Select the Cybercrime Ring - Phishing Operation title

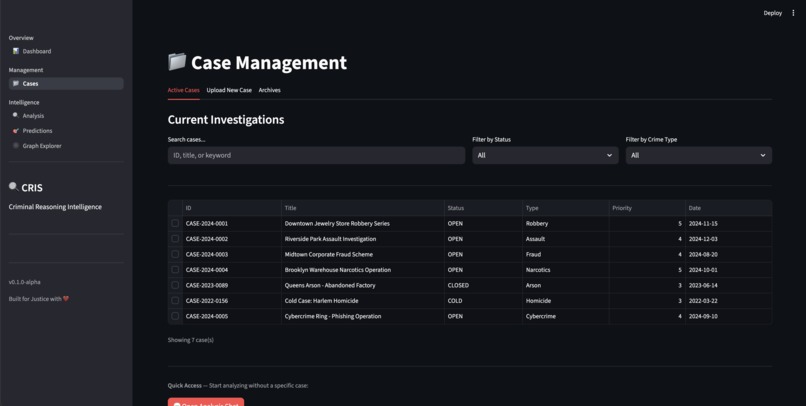point(333,316)
